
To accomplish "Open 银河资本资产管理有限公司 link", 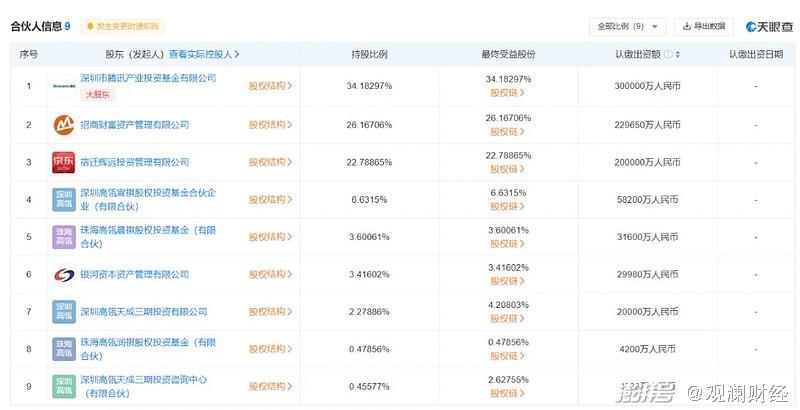I will (135, 274).
